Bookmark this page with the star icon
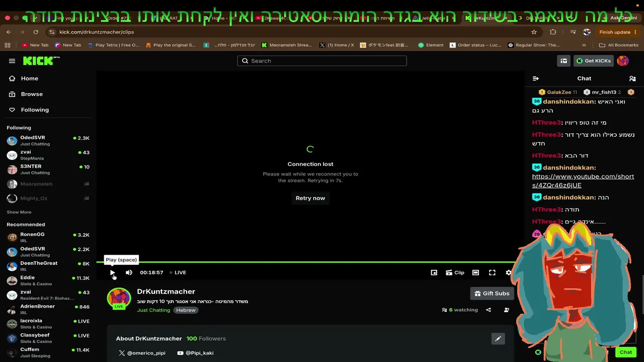This screenshot has width=644, height=362. [x=534, y=32]
